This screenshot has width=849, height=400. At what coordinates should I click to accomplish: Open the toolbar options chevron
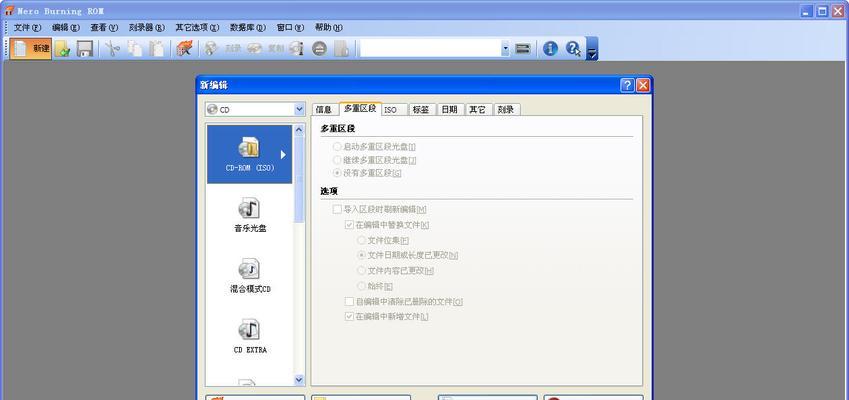(x=592, y=49)
